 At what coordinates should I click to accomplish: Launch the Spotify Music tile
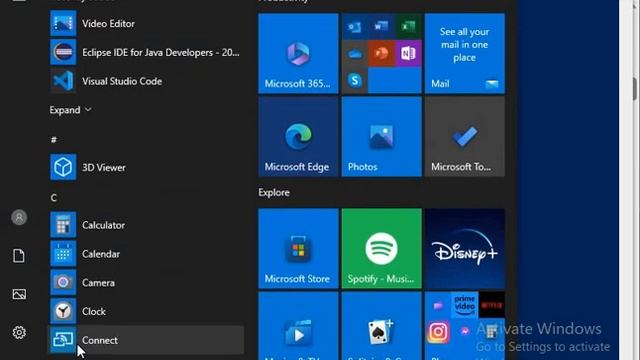coord(382,249)
